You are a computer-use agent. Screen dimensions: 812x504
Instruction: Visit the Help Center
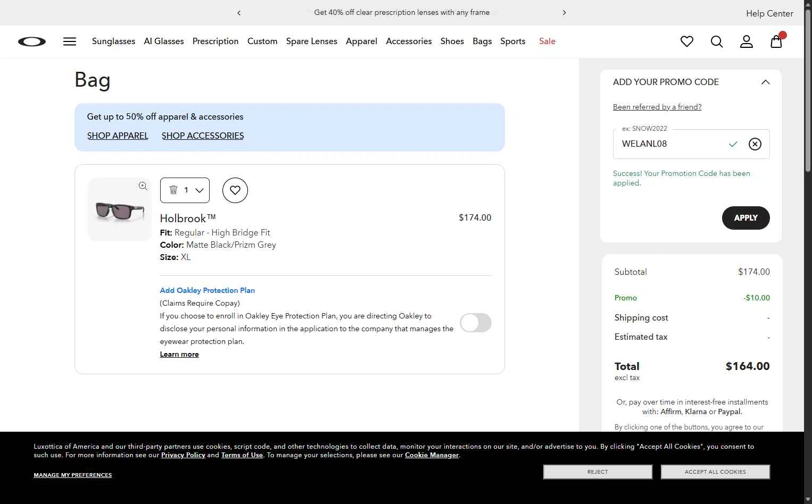769,13
